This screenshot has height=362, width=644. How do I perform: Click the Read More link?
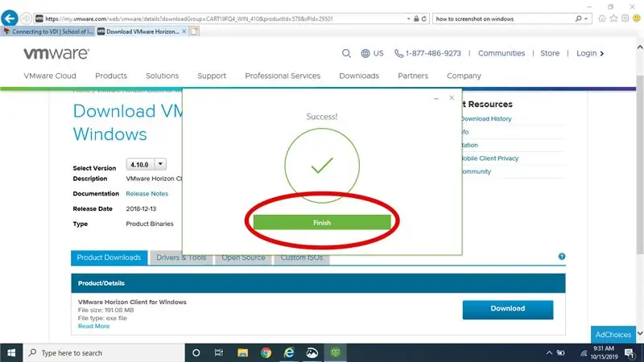93,326
